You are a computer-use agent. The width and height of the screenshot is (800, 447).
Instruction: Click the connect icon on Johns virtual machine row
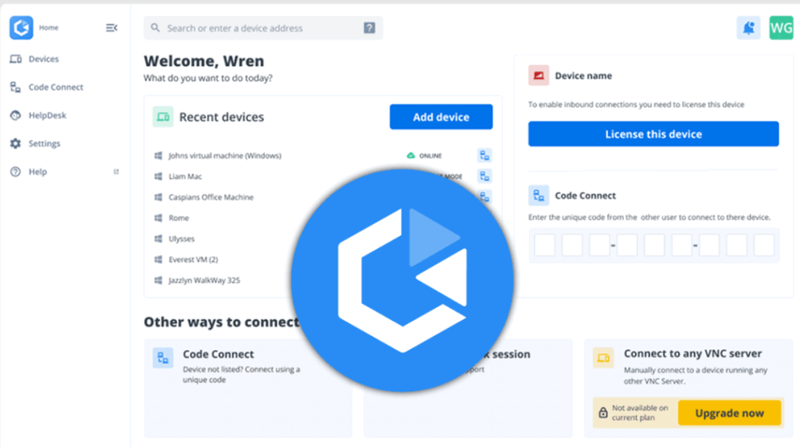484,155
